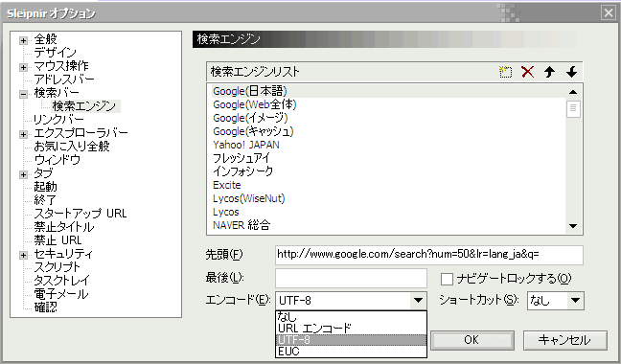Choose URL エンコード in encoding list
621x364 pixels.
click(351, 328)
